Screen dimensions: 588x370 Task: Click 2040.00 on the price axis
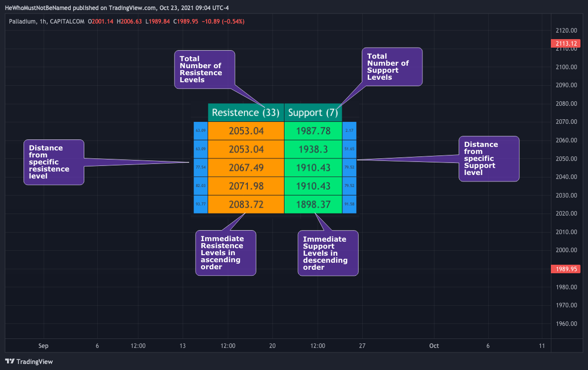566,176
